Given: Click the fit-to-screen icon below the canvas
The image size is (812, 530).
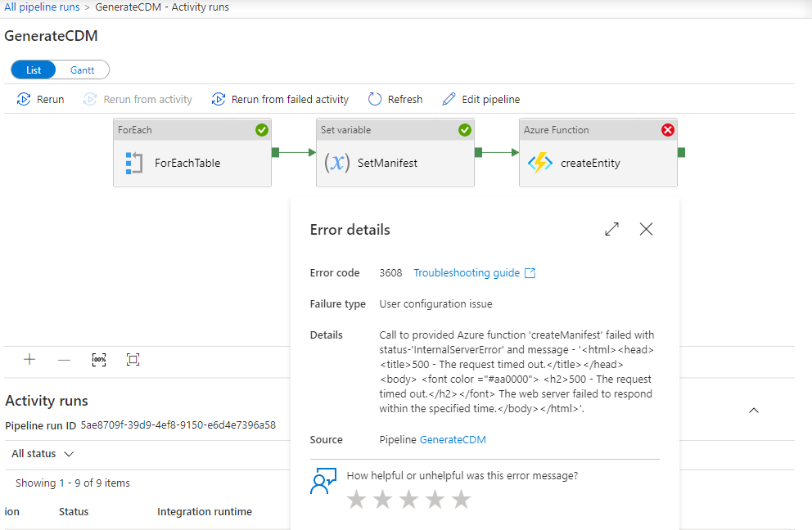Looking at the screenshot, I should tap(133, 359).
